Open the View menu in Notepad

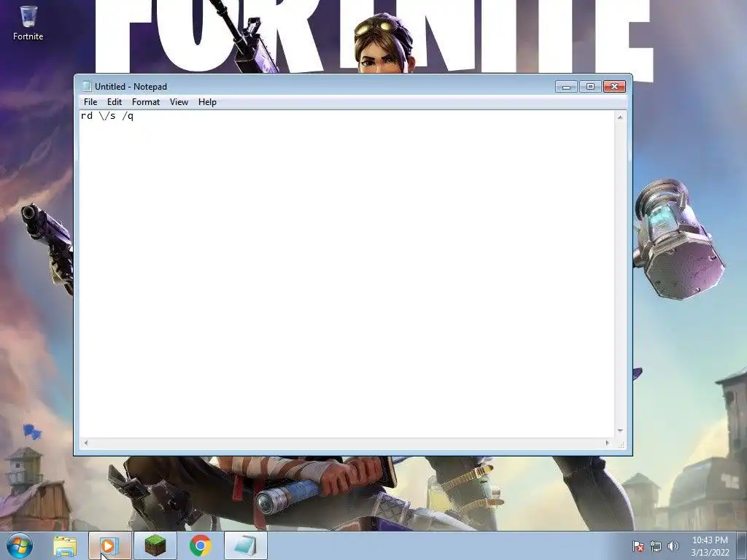(179, 102)
